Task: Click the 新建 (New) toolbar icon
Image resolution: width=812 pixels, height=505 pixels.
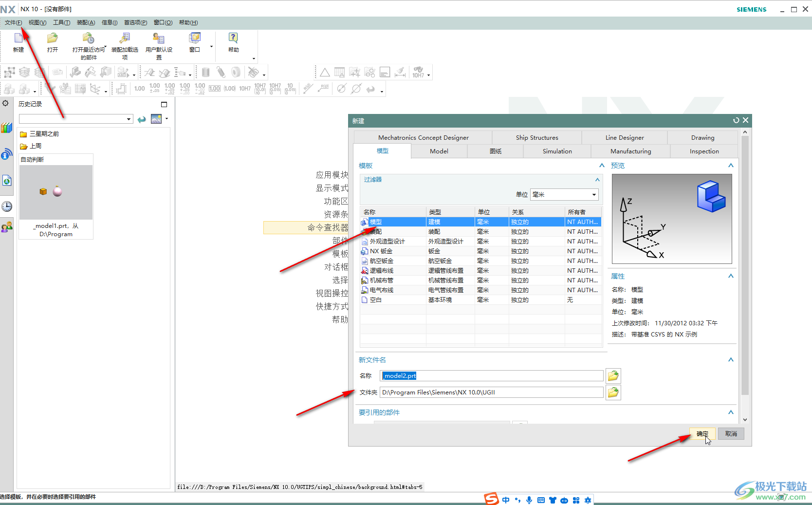Action: 18,38
